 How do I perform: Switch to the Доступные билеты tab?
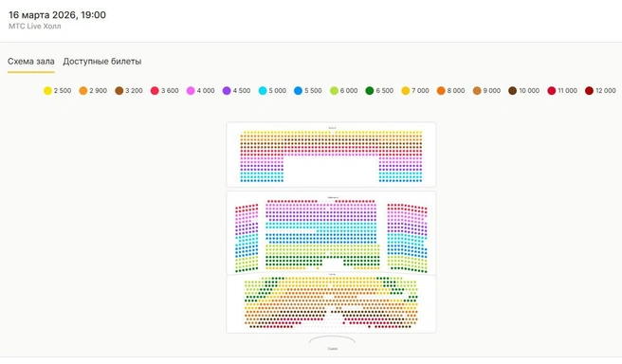point(102,62)
